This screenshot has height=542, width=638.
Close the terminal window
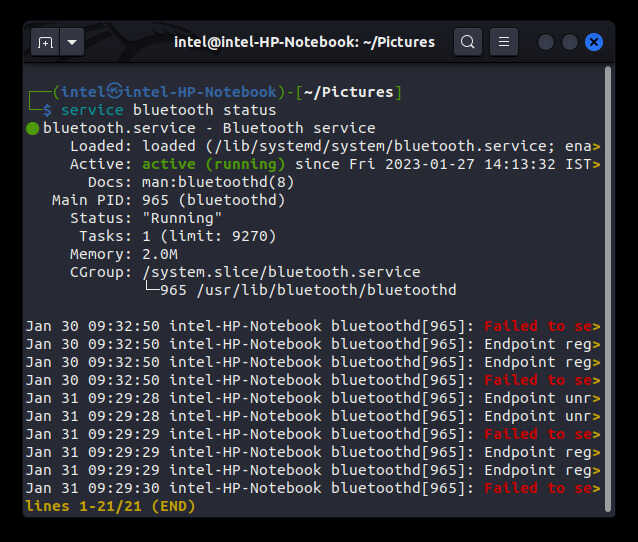(x=594, y=42)
